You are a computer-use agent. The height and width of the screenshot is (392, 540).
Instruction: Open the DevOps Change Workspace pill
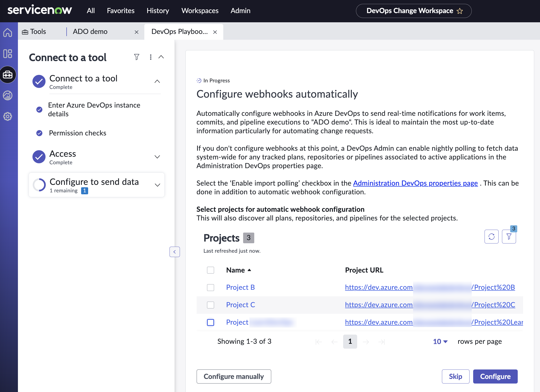click(414, 11)
